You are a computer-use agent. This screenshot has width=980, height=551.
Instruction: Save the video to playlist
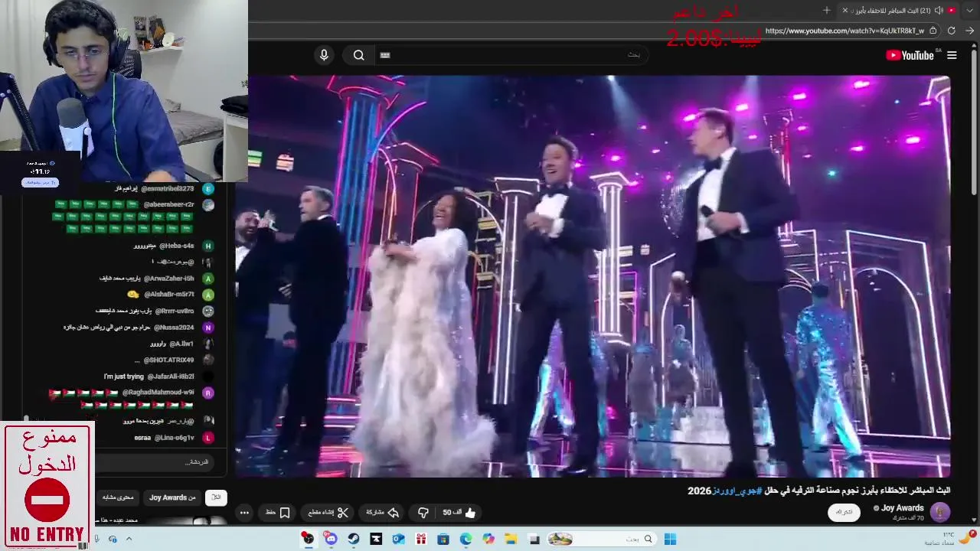coord(277,513)
